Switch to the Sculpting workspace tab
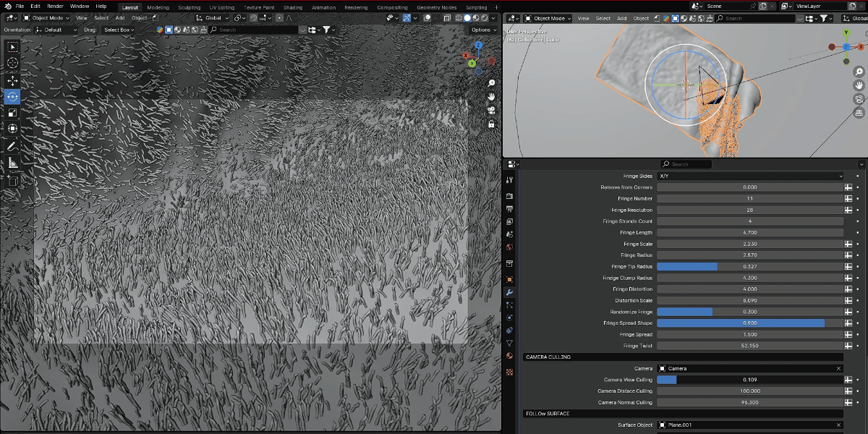This screenshot has width=868, height=434. click(x=189, y=7)
